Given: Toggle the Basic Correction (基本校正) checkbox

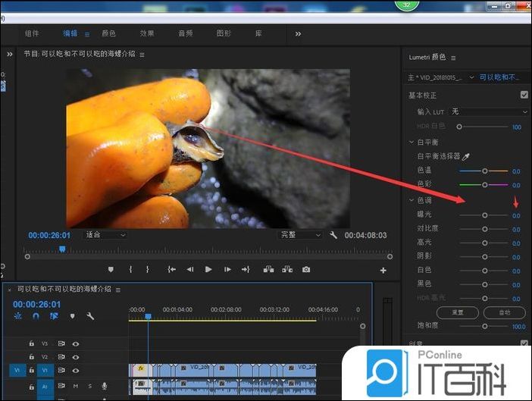Looking at the screenshot, I should 524,96.
